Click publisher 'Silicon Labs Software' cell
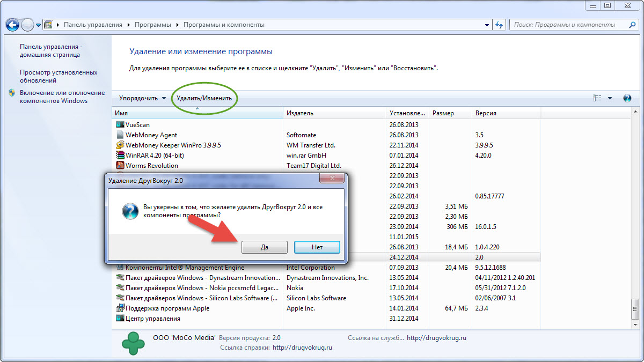This screenshot has width=644, height=362. point(316,298)
